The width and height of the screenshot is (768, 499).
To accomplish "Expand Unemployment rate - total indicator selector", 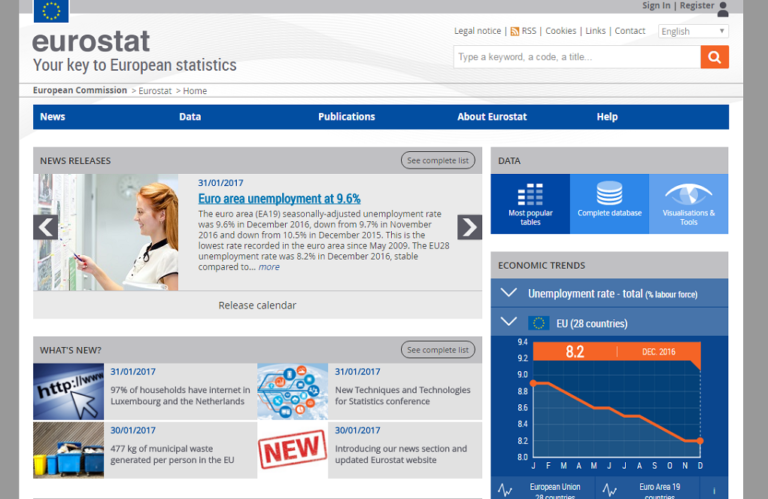I will pyautogui.click(x=509, y=293).
